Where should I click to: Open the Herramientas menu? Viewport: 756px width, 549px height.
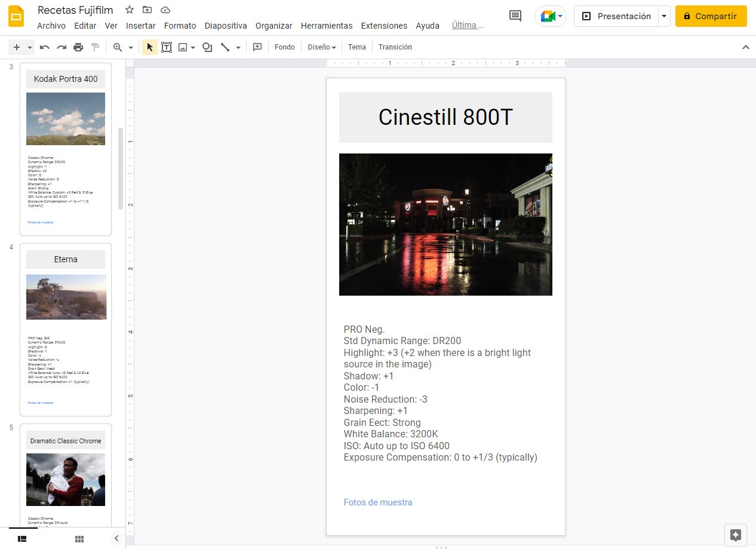point(327,26)
